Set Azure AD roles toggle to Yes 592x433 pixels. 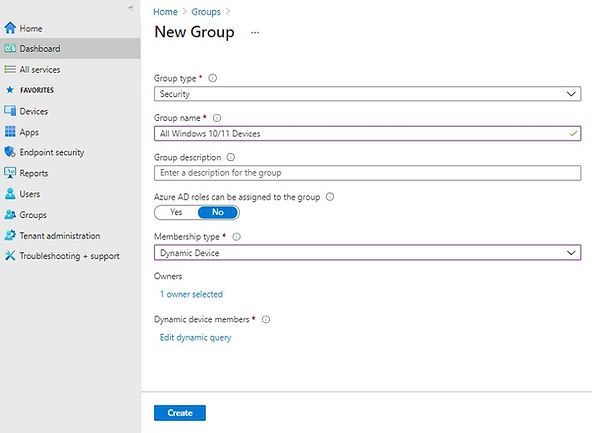click(x=176, y=212)
